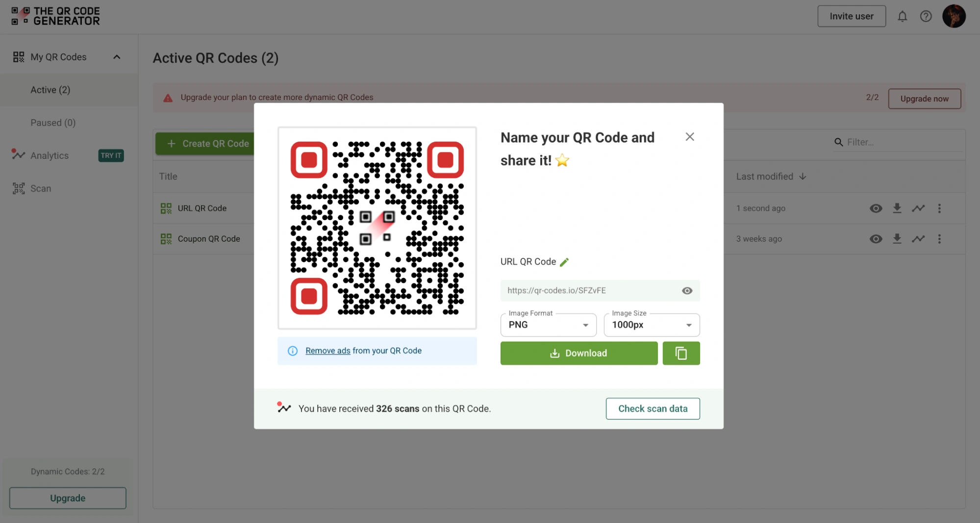Image resolution: width=980 pixels, height=523 pixels.
Task: Open the Image Format dropdown
Action: (x=548, y=325)
